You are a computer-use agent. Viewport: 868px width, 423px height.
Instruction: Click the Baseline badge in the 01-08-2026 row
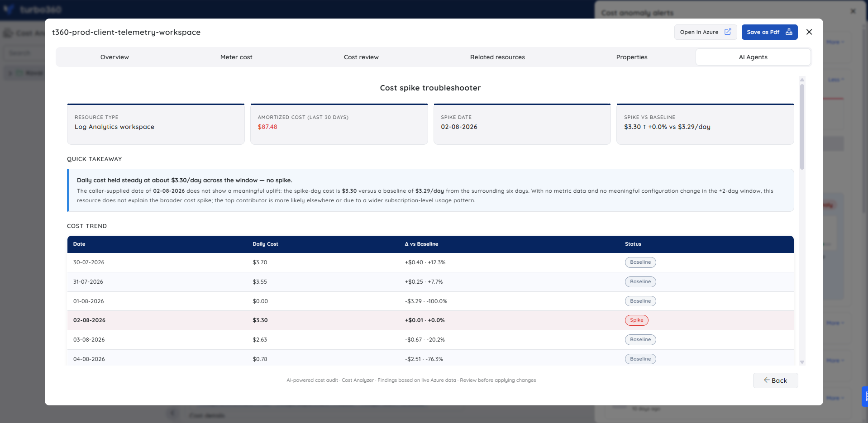(640, 301)
